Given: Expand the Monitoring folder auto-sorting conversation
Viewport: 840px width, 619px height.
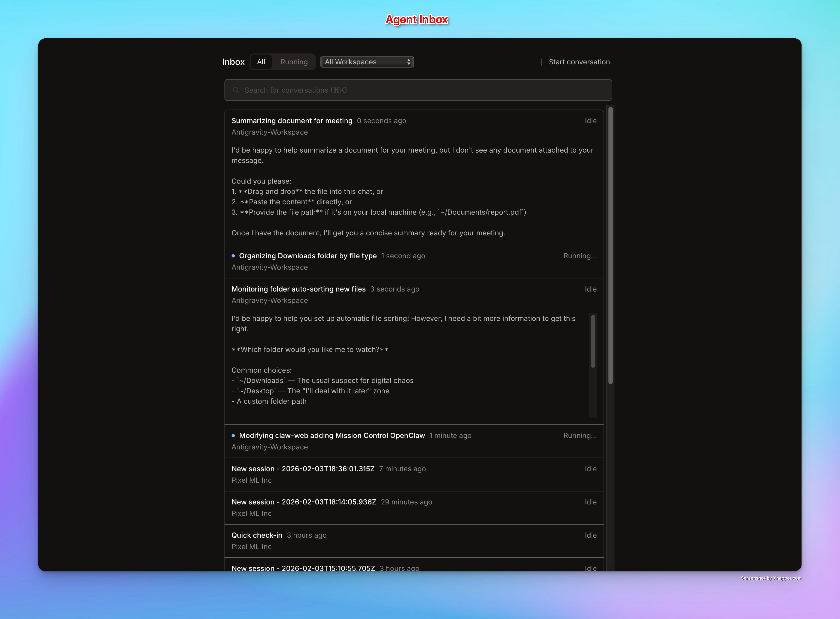Looking at the screenshot, I should coord(299,289).
